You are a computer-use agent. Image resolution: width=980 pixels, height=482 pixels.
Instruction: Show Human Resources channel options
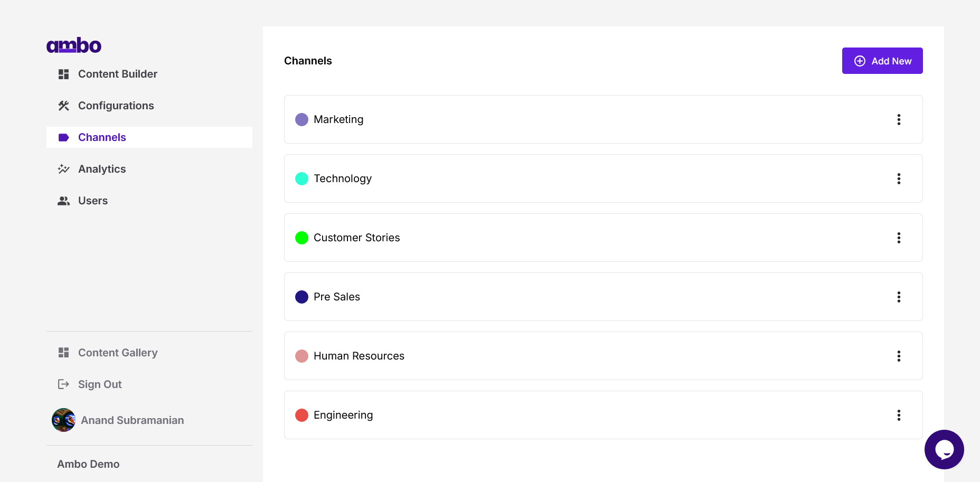click(x=899, y=356)
